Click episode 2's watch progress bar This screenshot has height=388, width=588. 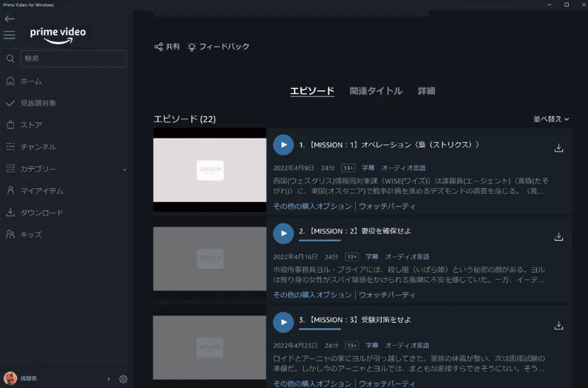pos(320,241)
